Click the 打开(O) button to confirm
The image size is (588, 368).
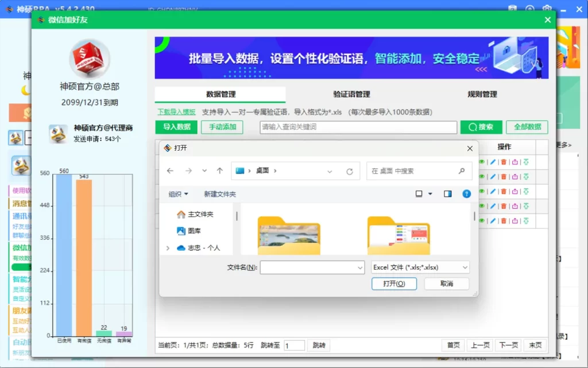point(394,283)
